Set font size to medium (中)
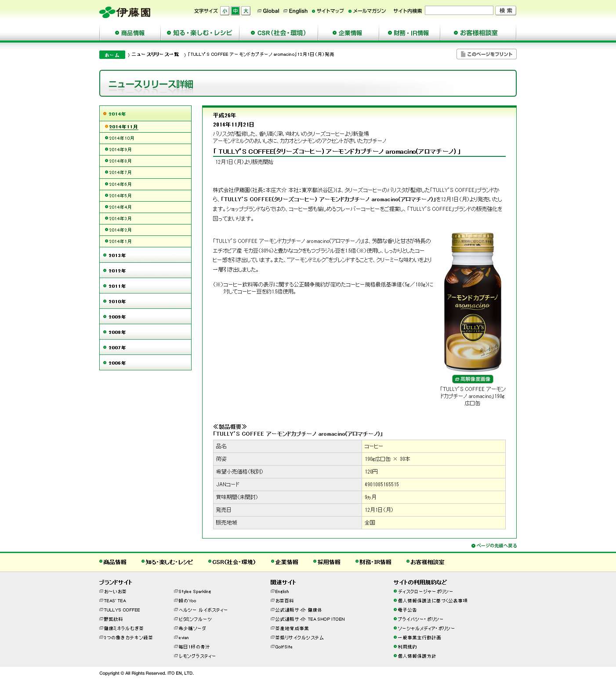 [x=236, y=11]
